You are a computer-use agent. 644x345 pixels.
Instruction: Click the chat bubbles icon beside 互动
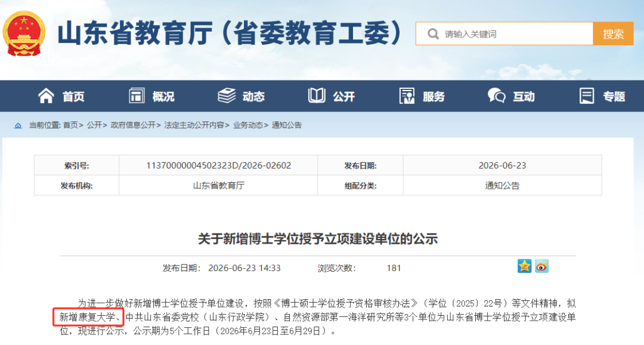[x=497, y=96]
